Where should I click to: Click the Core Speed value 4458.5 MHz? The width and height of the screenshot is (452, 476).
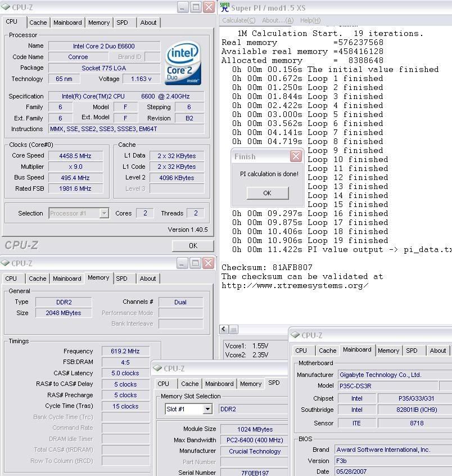[75, 156]
